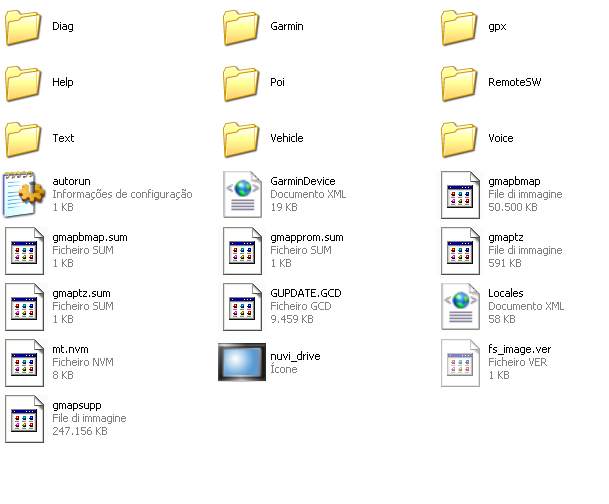Click the "Help" folder name
The width and height of the screenshot is (609, 504).
pyautogui.click(x=63, y=82)
